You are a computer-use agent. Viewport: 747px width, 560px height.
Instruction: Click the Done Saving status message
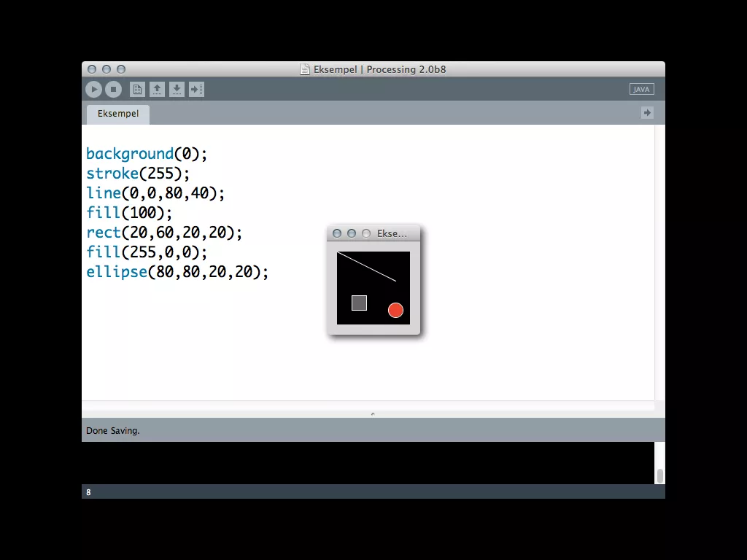pyautogui.click(x=113, y=430)
